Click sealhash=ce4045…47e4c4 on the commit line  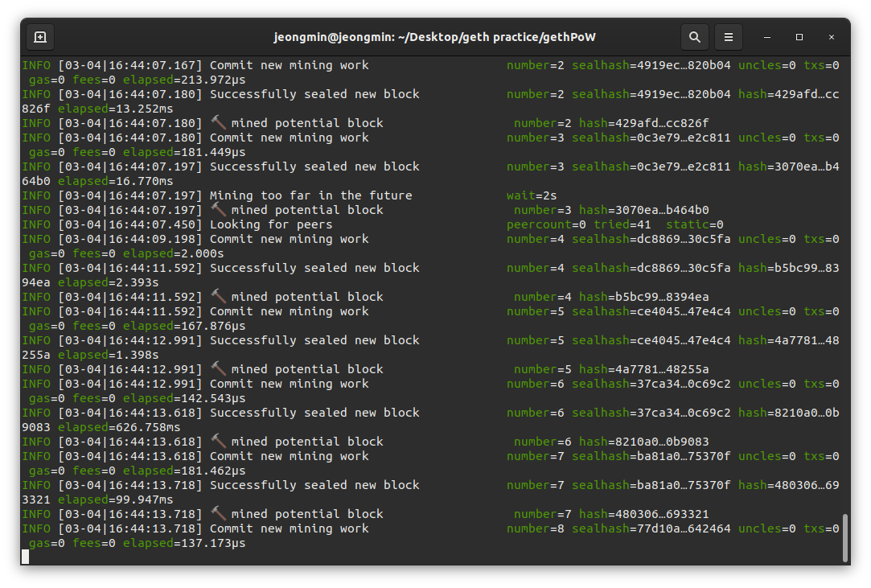tap(651, 311)
